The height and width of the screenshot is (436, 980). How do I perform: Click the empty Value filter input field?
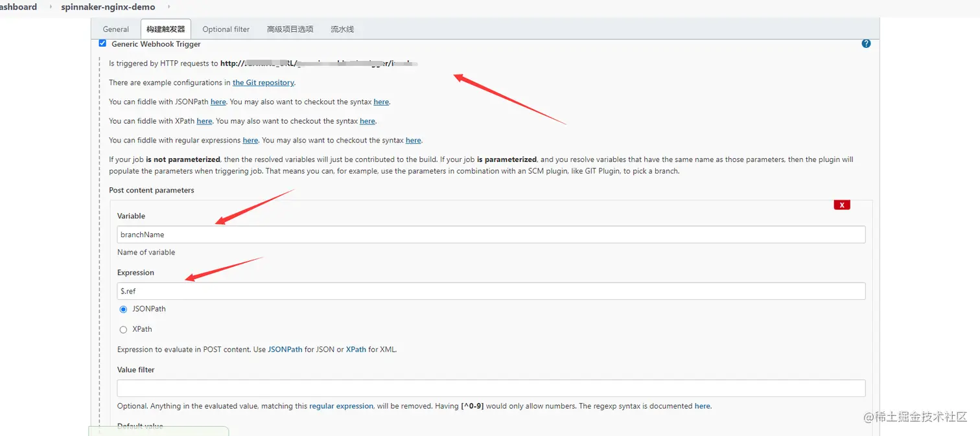(491, 388)
